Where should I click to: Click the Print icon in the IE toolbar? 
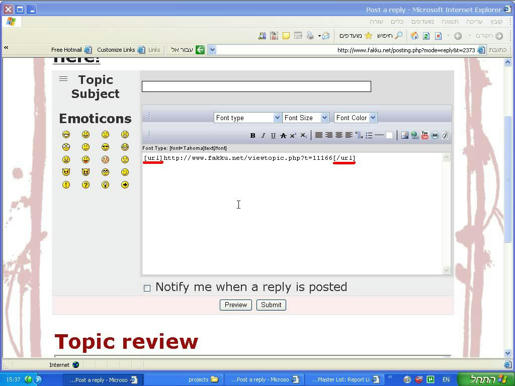click(x=310, y=36)
